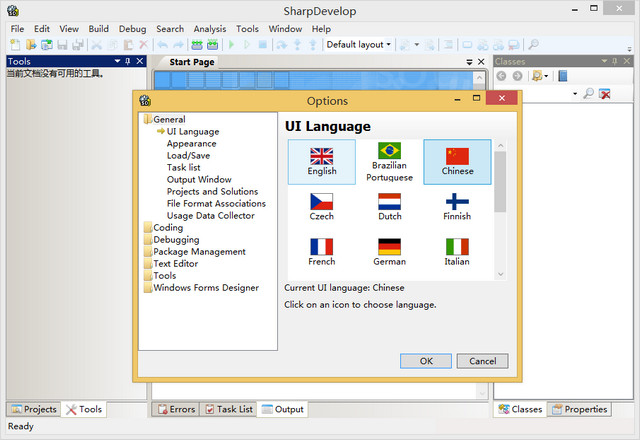Open the Analysis menu
The height and width of the screenshot is (440, 640).
pos(210,29)
